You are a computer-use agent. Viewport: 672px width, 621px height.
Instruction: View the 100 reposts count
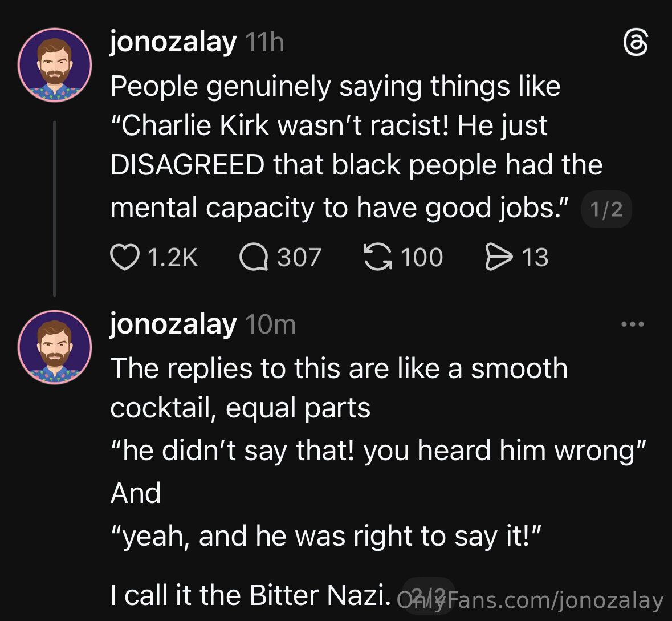[422, 258]
